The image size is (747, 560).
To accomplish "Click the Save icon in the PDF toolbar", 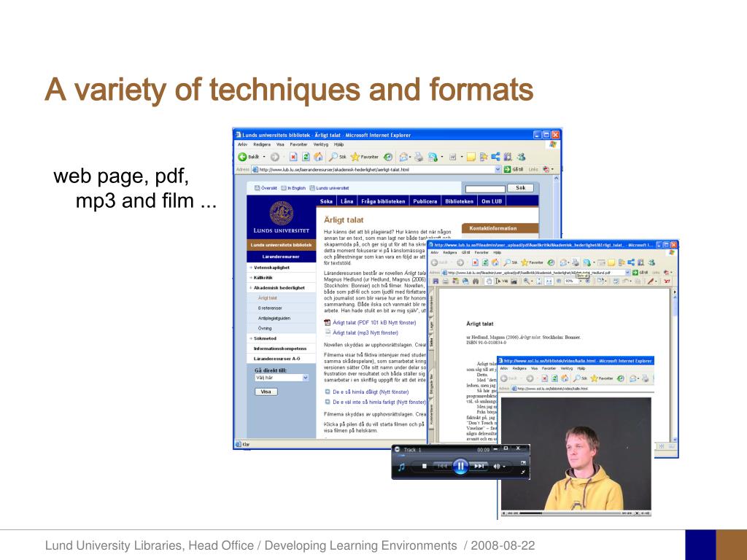I will click(x=436, y=281).
